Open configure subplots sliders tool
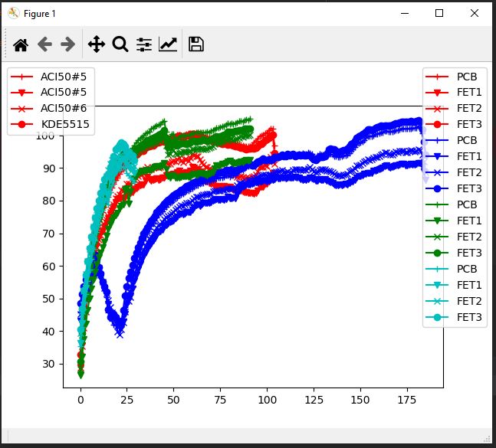This screenshot has height=448, width=496. click(x=144, y=44)
